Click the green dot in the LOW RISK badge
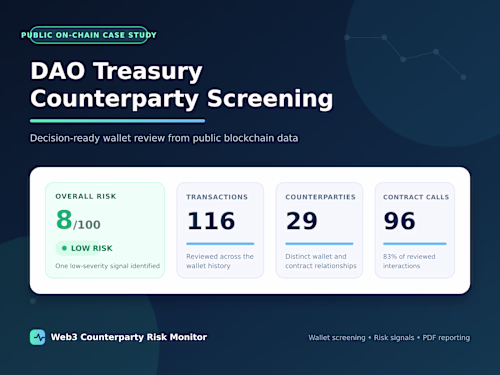This screenshot has width=500, height=375. [x=64, y=248]
